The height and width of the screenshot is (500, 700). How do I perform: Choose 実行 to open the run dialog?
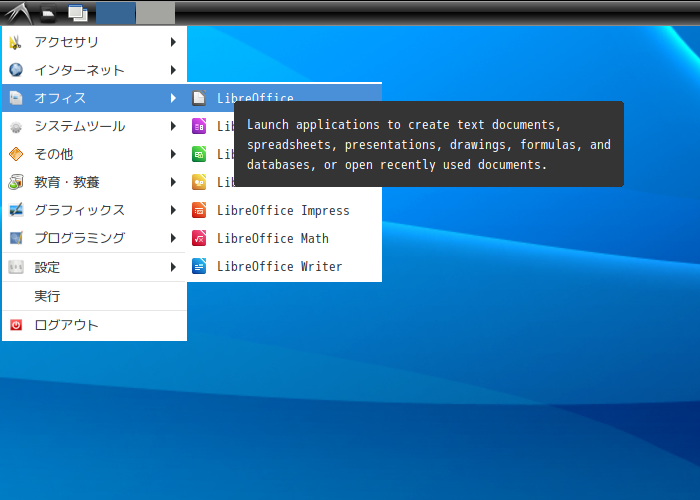pyautogui.click(x=48, y=296)
